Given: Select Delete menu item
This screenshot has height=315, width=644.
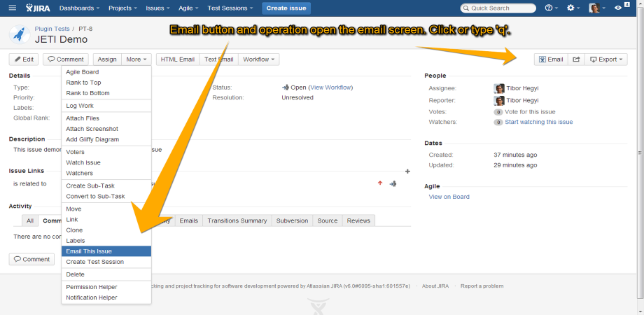Looking at the screenshot, I should pos(106,274).
